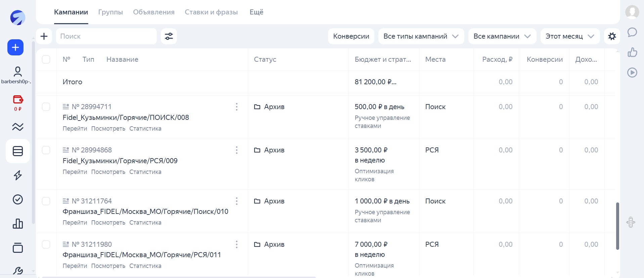Click the № column header
The image size is (644, 278).
(66, 59)
